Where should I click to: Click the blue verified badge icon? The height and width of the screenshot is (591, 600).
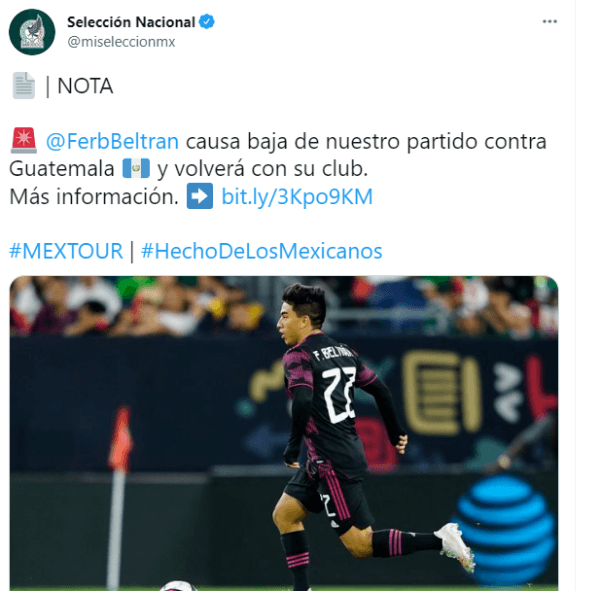[207, 21]
